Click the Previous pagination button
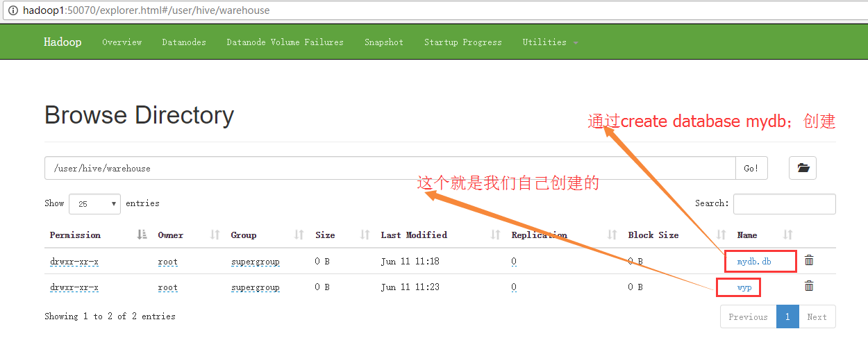 pos(748,316)
